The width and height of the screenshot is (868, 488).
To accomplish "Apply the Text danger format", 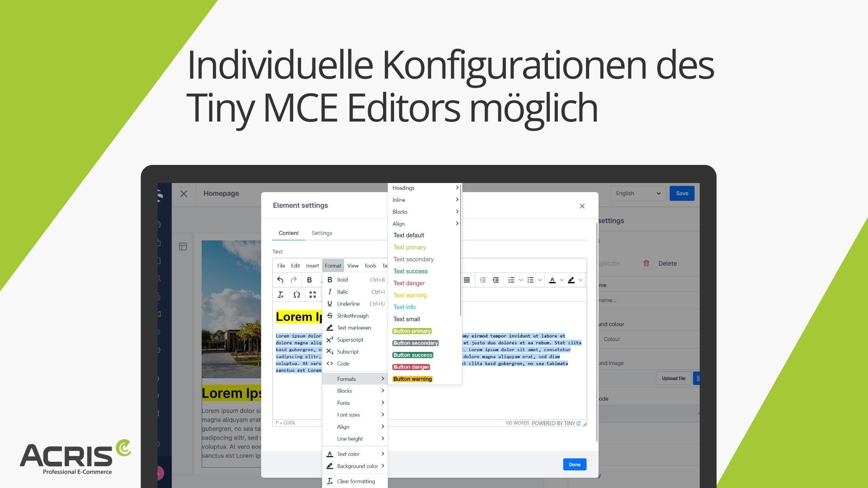I will (409, 283).
